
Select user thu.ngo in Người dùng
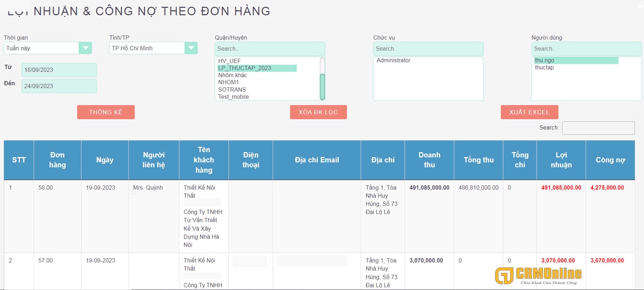point(544,61)
